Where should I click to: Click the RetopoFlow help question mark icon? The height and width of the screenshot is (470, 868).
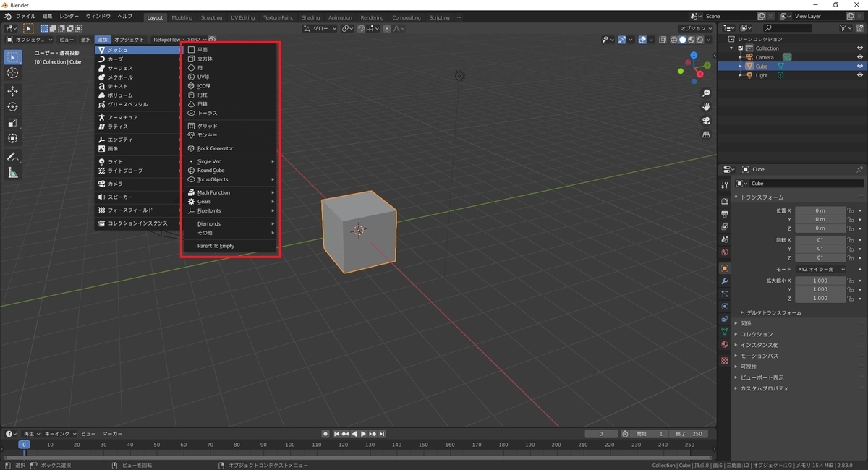coord(212,40)
